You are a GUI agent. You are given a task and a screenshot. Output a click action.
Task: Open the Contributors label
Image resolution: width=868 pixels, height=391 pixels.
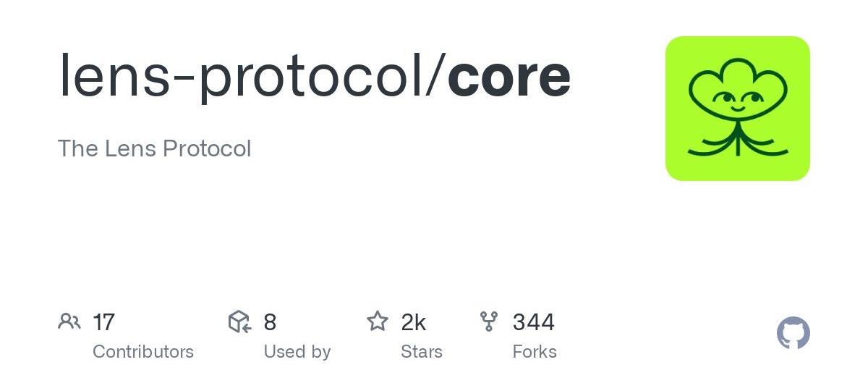[143, 352]
